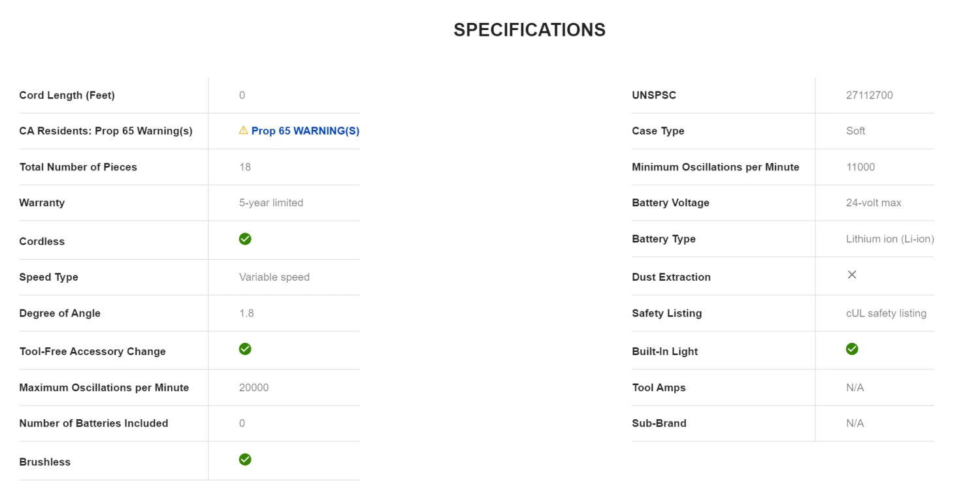Click the Minimum Oscillations value 11000

(860, 167)
